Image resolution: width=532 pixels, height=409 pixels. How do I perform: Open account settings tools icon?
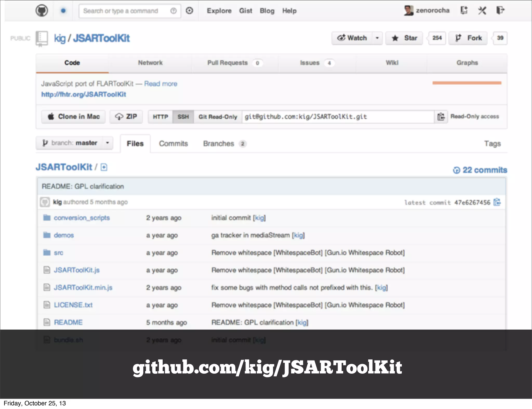coord(482,11)
